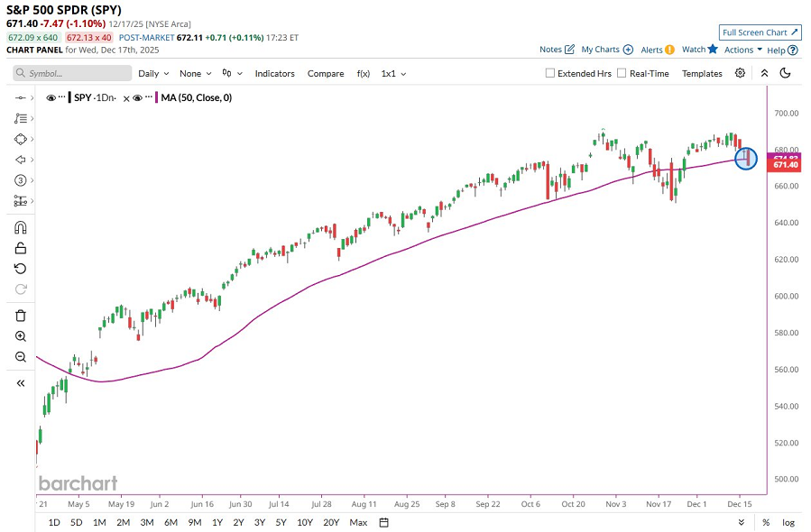Open the Indicators menu

coord(275,73)
